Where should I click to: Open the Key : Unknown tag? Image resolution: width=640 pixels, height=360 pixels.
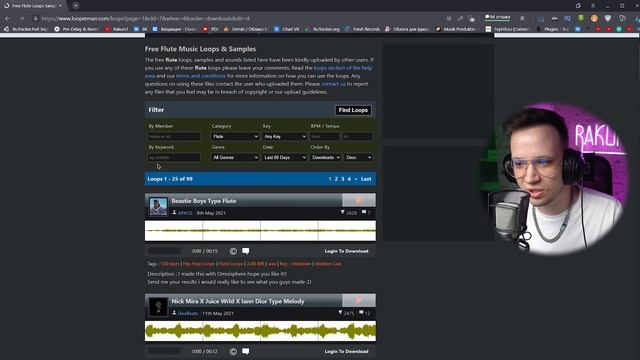(296, 264)
